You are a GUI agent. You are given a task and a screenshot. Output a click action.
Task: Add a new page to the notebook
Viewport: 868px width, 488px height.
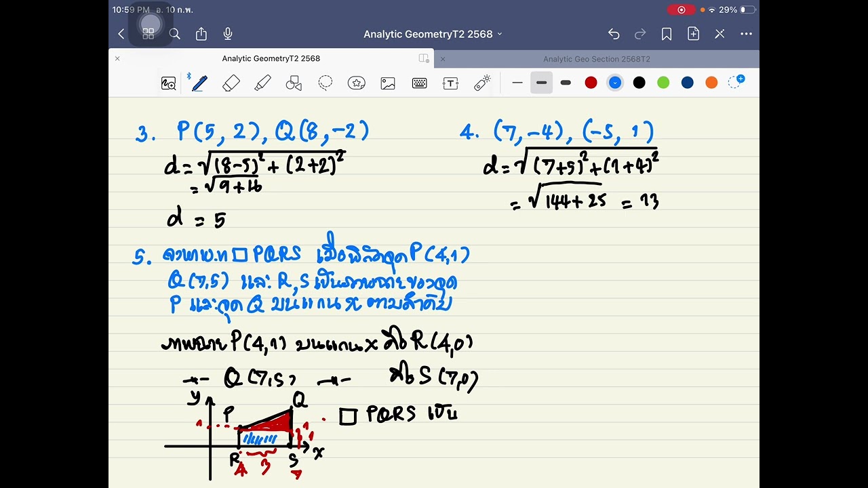pos(693,34)
